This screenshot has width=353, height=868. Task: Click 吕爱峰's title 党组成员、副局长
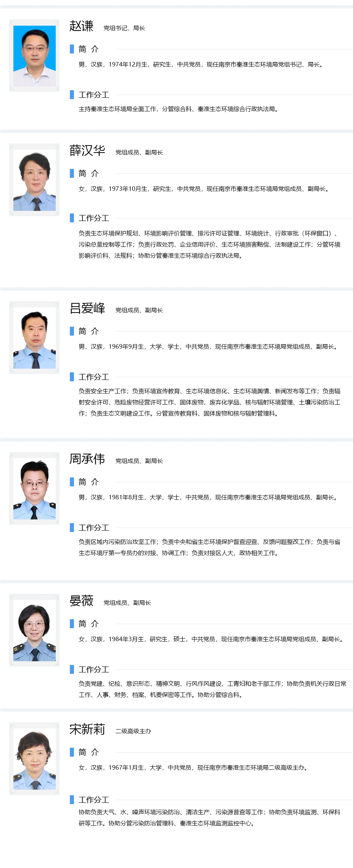click(139, 310)
